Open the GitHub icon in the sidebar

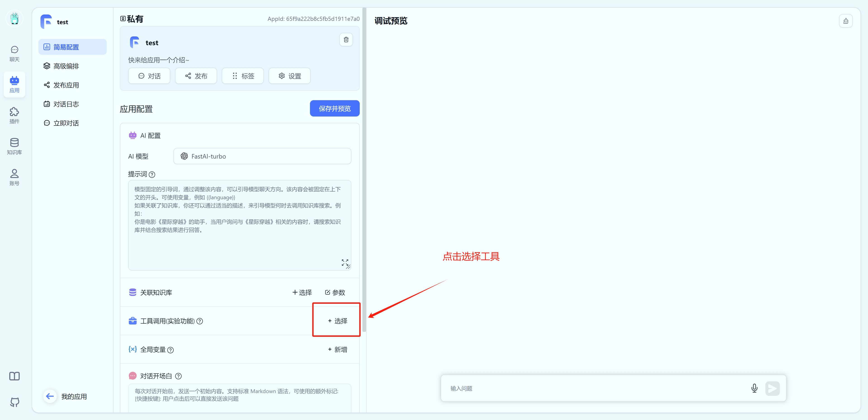tap(14, 402)
